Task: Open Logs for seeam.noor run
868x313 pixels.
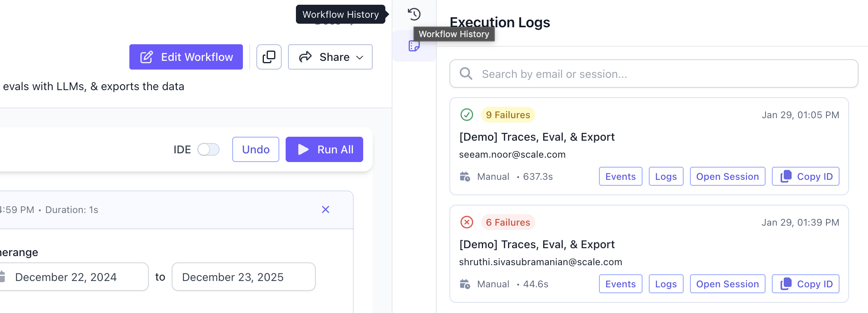Action: pyautogui.click(x=666, y=176)
